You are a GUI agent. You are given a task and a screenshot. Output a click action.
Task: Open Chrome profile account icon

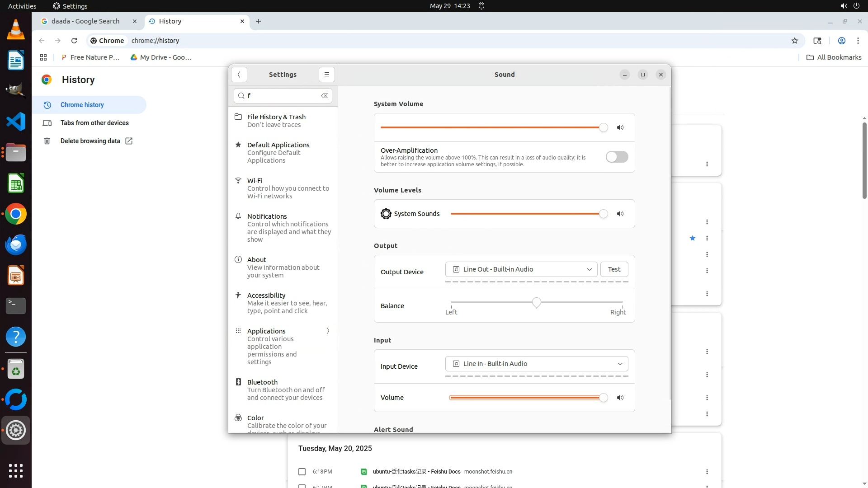[841, 41]
